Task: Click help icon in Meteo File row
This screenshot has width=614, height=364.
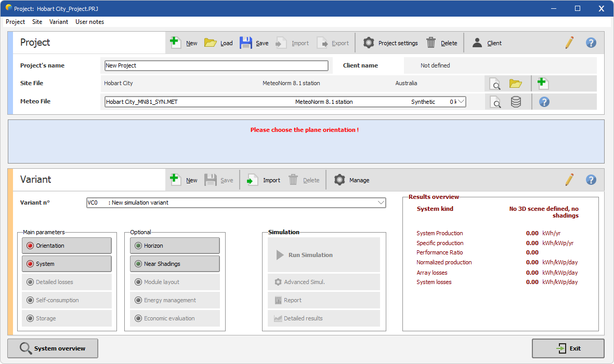Action: (544, 102)
